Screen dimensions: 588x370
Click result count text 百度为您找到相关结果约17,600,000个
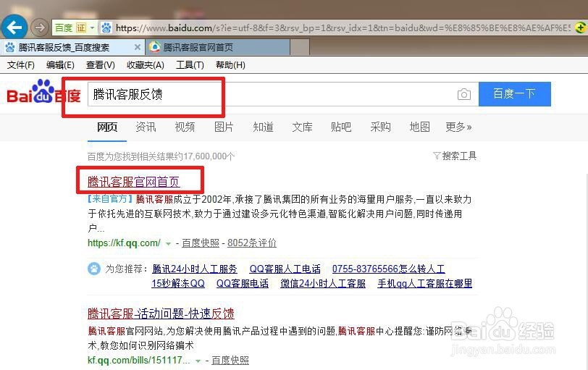coord(161,156)
